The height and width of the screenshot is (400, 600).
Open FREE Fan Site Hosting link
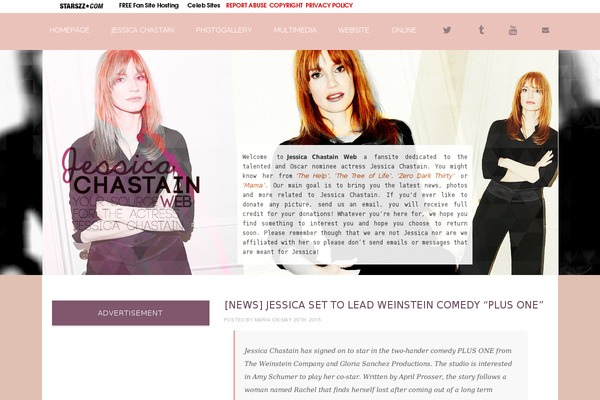tap(149, 6)
